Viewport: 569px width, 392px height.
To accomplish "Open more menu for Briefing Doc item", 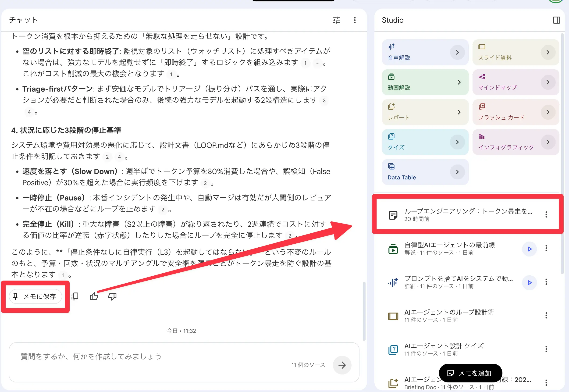I will click(x=546, y=383).
